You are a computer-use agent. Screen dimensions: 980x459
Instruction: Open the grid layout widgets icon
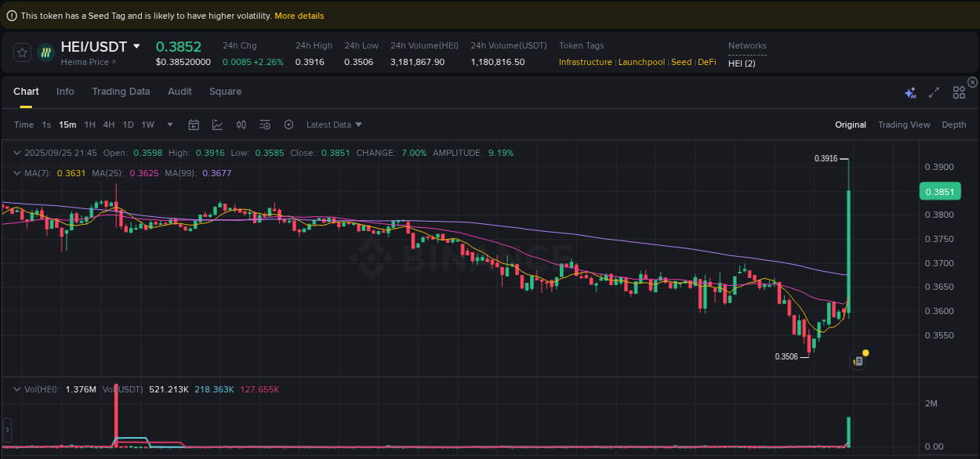point(959,92)
